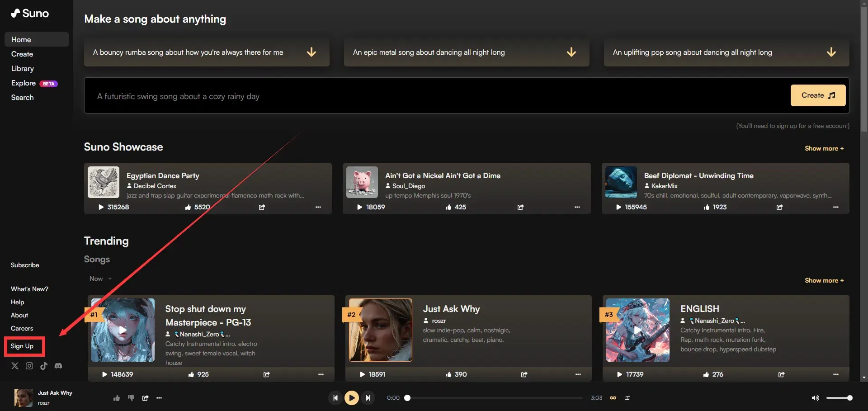Share Egyptian Dance Party song
This screenshot has height=411, width=868.
pos(262,207)
